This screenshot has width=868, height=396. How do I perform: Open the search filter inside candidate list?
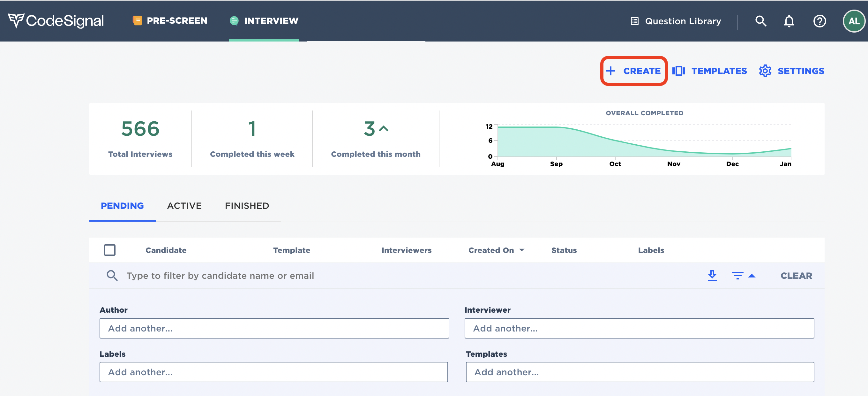click(113, 276)
